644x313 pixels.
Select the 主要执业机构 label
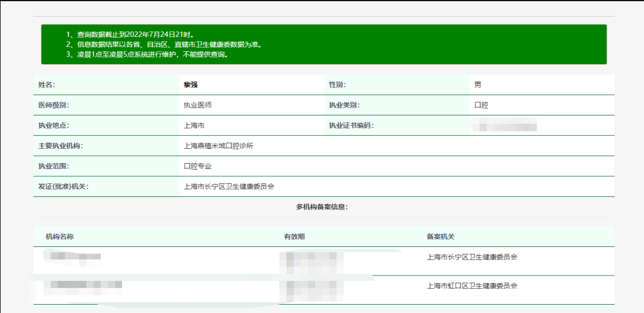[60, 146]
